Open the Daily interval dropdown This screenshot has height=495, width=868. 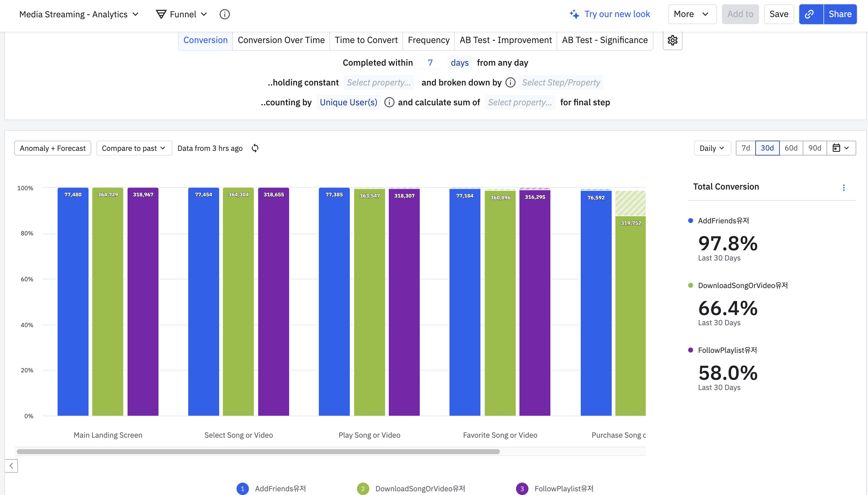click(712, 148)
